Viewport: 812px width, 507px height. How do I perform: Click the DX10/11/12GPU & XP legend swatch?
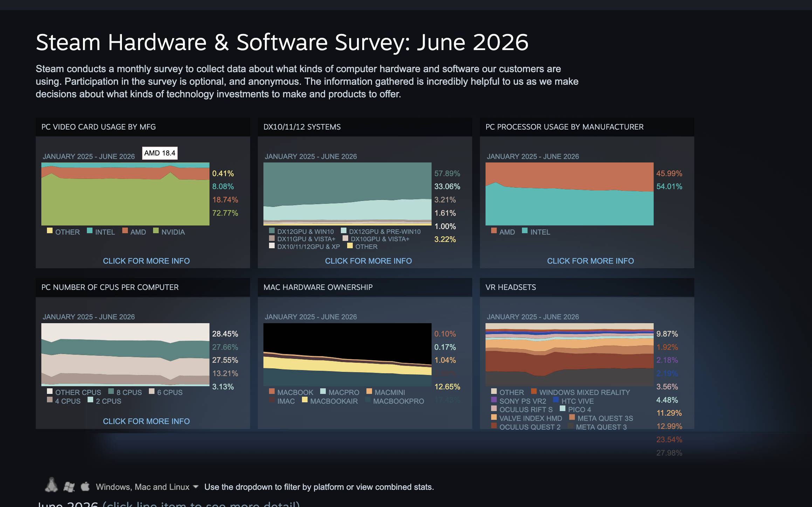pos(272,245)
